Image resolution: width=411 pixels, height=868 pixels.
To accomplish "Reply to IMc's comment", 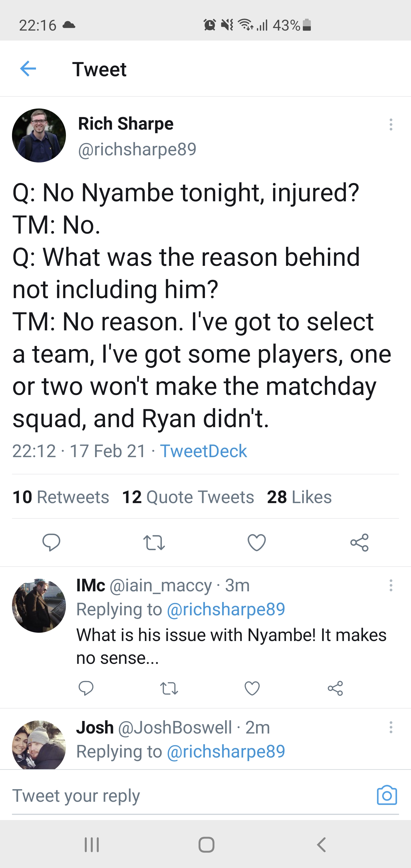I will pos(86,688).
